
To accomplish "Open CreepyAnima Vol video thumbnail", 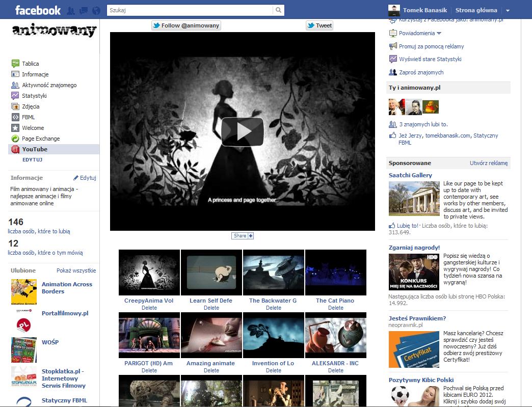I will pyautogui.click(x=149, y=273).
